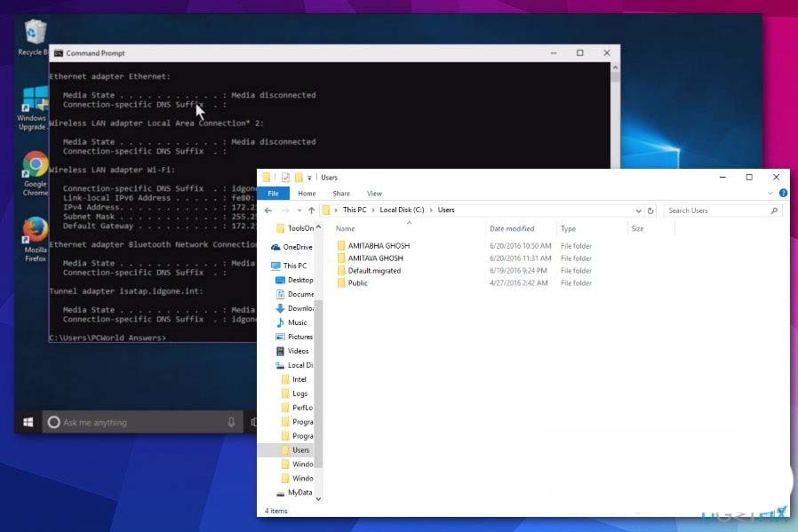Open the File menu in Explorer
The width and height of the screenshot is (798, 532).
point(273,193)
